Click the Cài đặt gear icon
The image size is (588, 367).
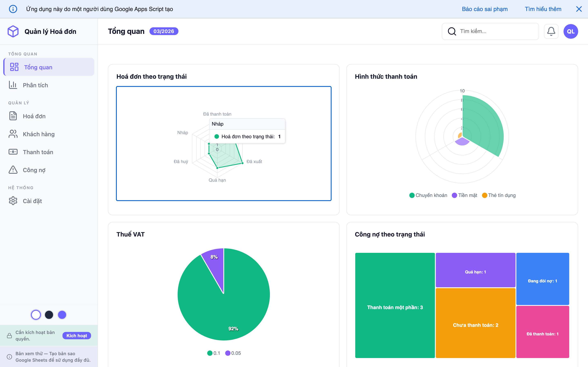pos(13,201)
